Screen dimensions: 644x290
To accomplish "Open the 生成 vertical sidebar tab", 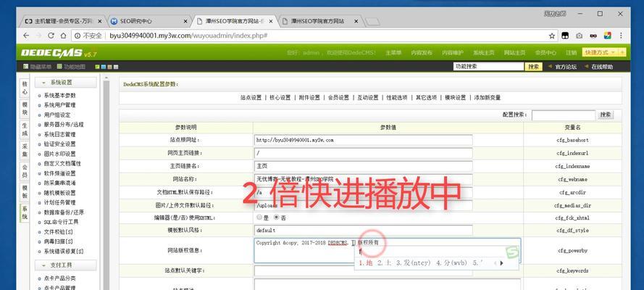I will click(x=25, y=129).
